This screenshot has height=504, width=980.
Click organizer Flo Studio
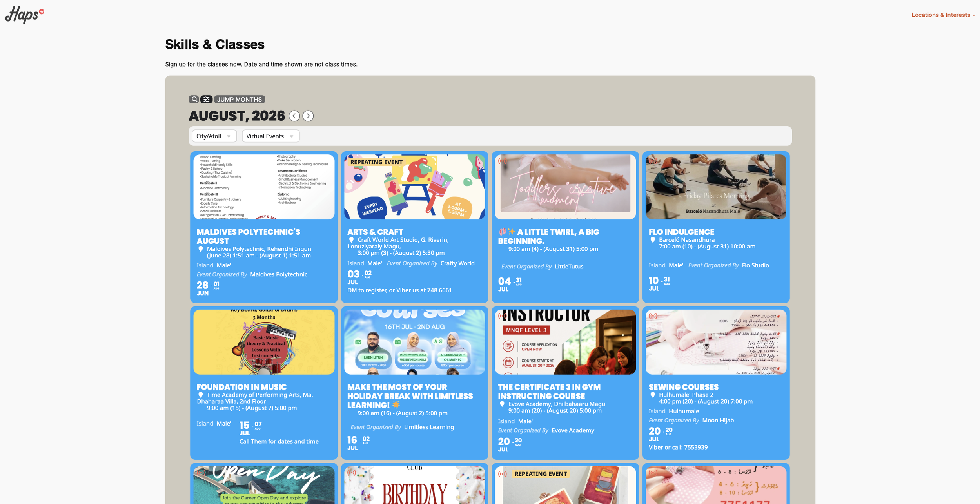[x=755, y=265]
